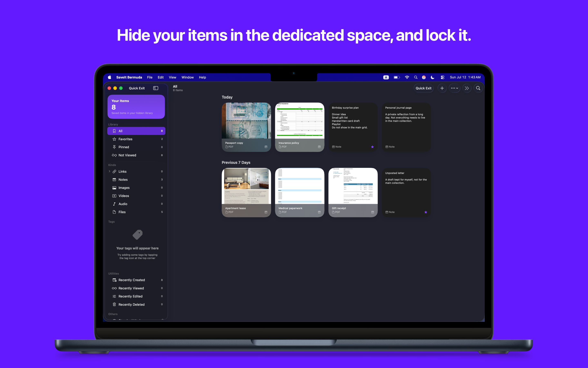Click note icon on Insurance policy card
Screen dimensions: 588x368
(319, 147)
